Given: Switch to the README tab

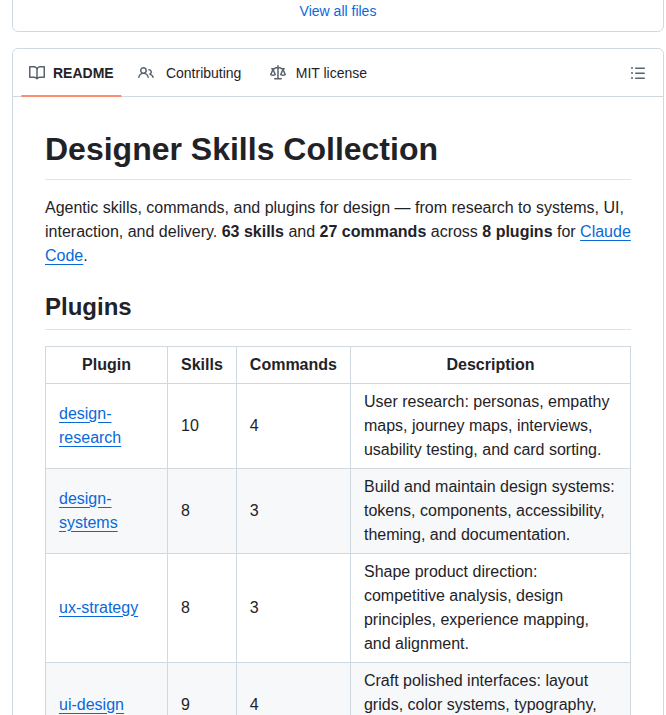Looking at the screenshot, I should click(x=71, y=73).
